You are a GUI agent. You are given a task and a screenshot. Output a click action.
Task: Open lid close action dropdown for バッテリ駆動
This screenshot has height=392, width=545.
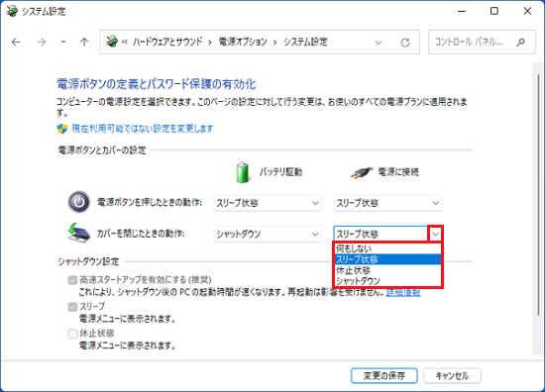pos(268,234)
